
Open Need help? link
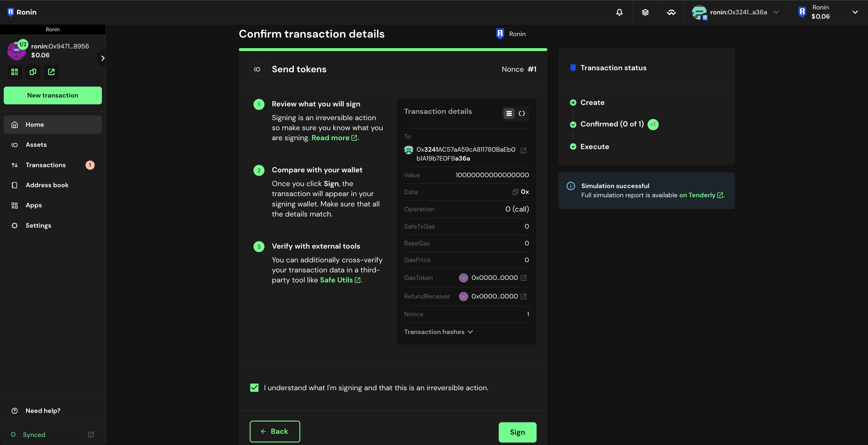tap(53, 411)
